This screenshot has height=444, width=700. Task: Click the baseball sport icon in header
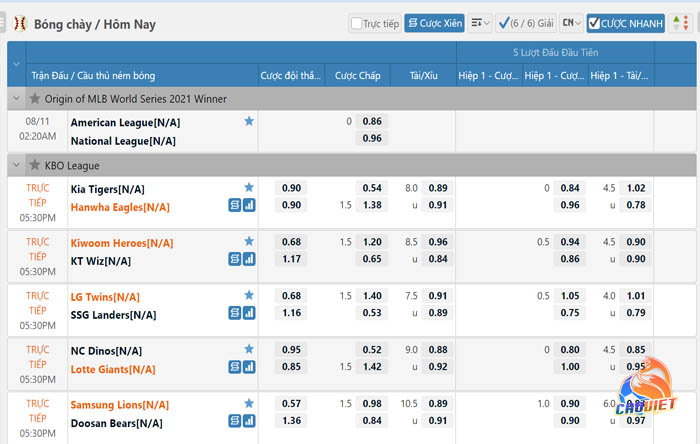point(20,24)
